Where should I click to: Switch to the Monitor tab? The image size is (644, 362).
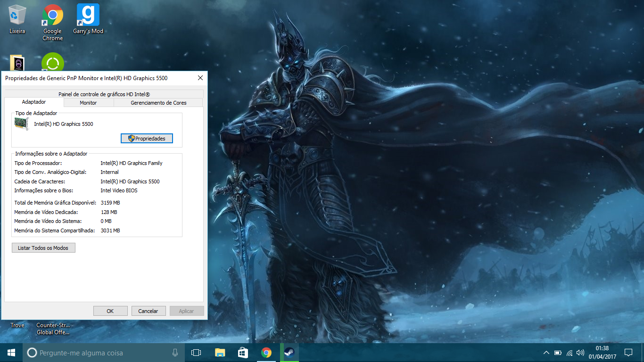(88, 103)
